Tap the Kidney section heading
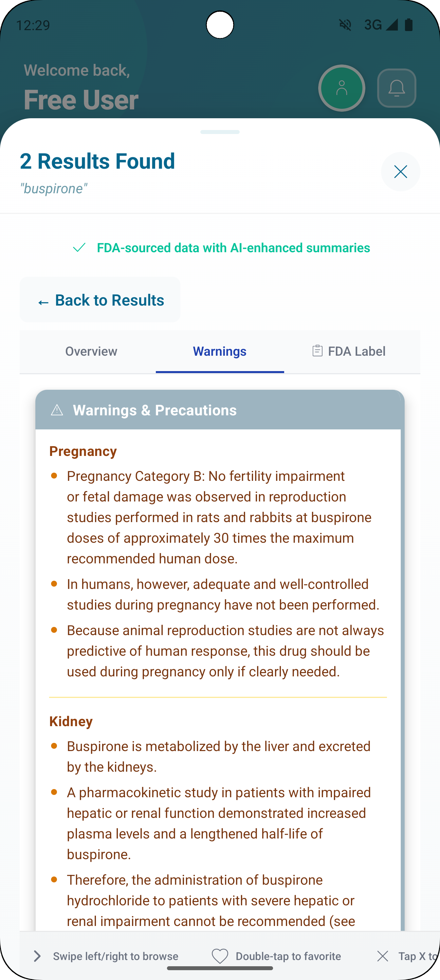440x980 pixels. pyautogui.click(x=71, y=721)
